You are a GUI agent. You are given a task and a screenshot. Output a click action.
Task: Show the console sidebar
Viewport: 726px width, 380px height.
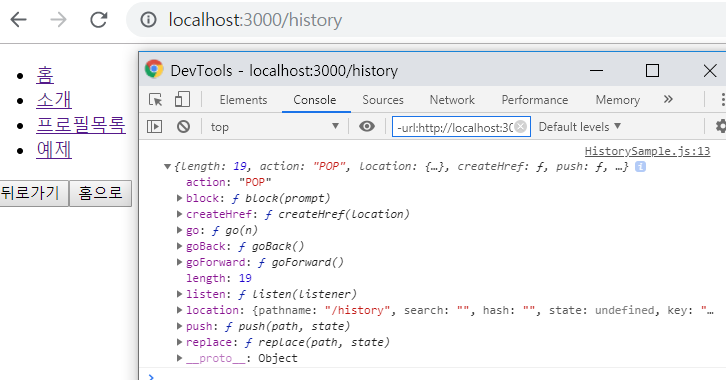tap(155, 126)
